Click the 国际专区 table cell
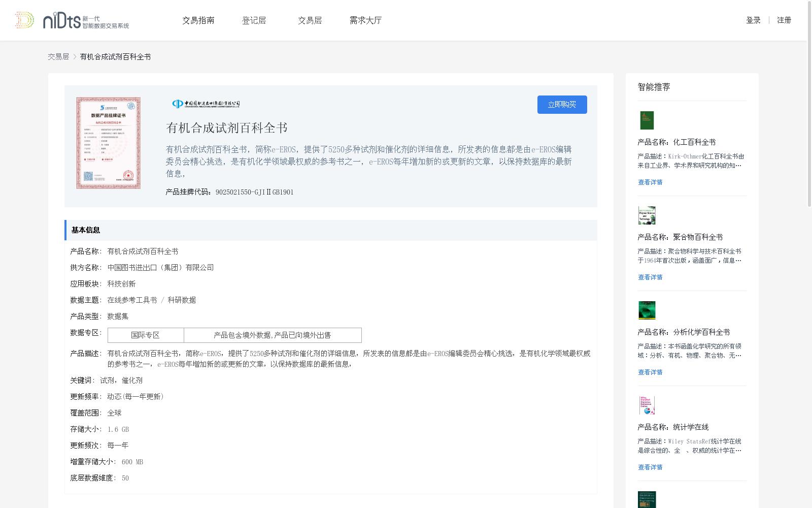This screenshot has width=812, height=508. coord(146,335)
